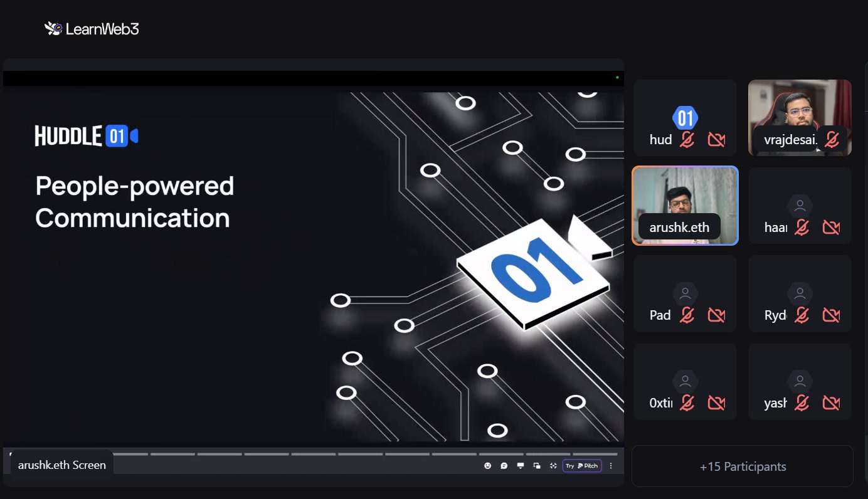The height and width of the screenshot is (499, 868).
Task: Jump to the last slide progress segment
Action: [x=595, y=454]
